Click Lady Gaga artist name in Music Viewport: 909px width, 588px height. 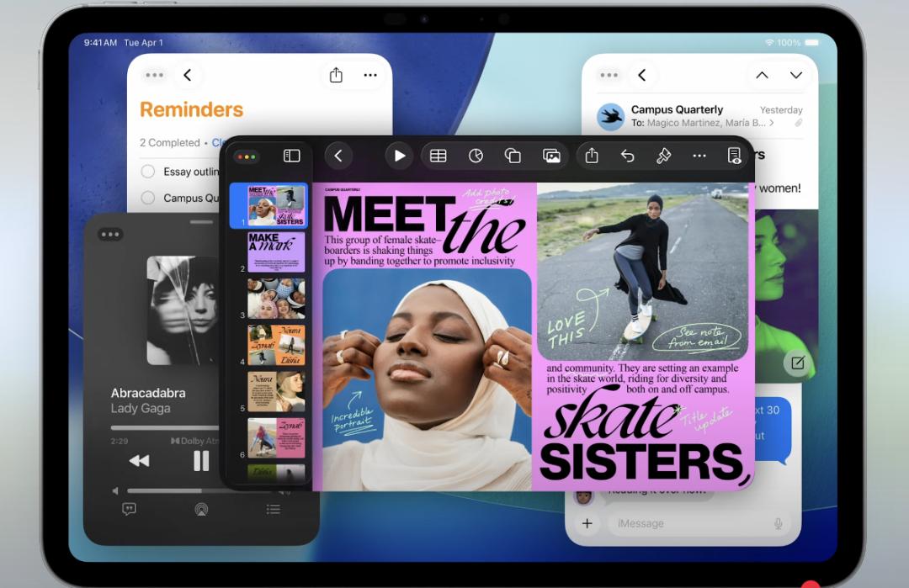(141, 409)
